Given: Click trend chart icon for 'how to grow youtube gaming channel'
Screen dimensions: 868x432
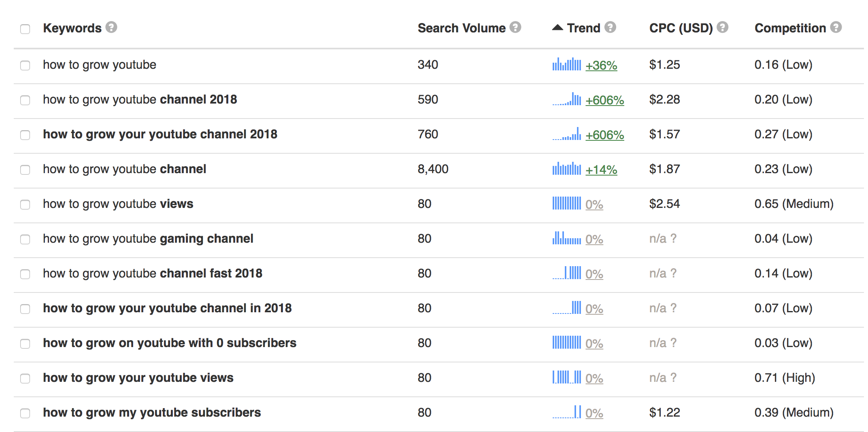Looking at the screenshot, I should [566, 238].
